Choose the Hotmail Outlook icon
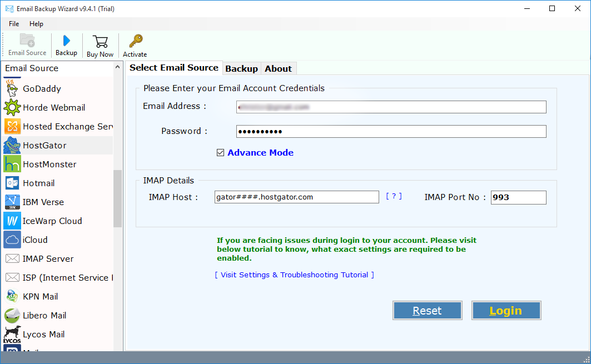 [12, 183]
